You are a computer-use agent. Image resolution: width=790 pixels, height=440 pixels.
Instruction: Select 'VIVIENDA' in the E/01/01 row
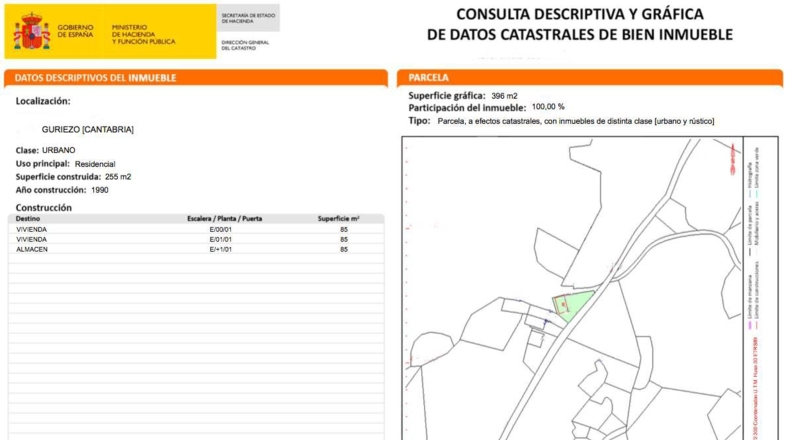click(x=31, y=239)
